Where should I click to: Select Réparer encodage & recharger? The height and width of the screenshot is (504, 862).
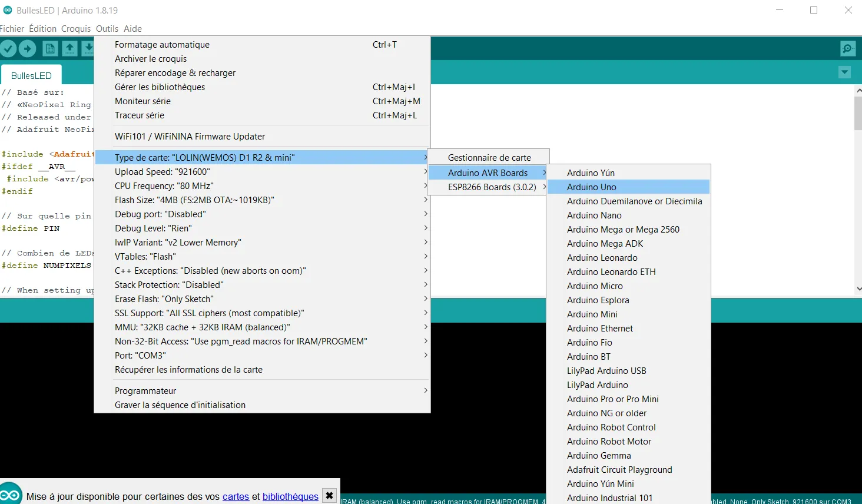coord(262,73)
